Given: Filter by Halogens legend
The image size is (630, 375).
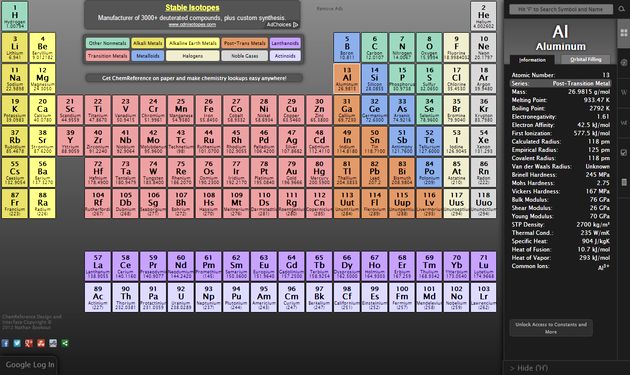Looking at the screenshot, I should point(192,56).
